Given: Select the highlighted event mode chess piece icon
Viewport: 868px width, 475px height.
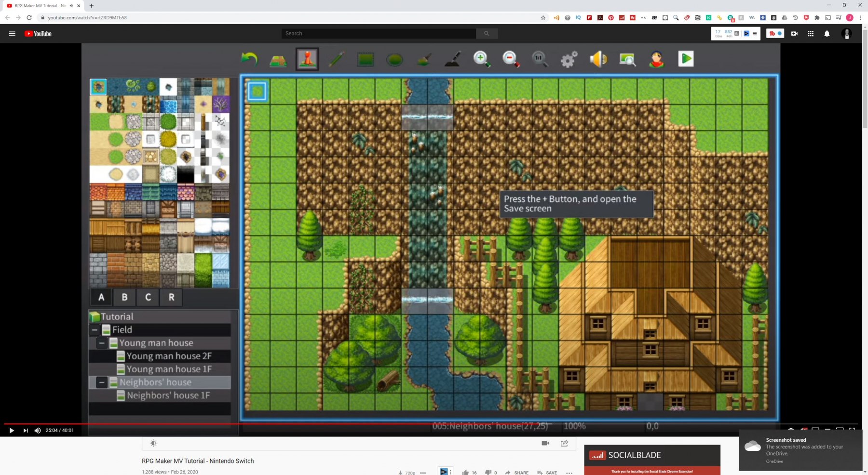Looking at the screenshot, I should [x=307, y=59].
